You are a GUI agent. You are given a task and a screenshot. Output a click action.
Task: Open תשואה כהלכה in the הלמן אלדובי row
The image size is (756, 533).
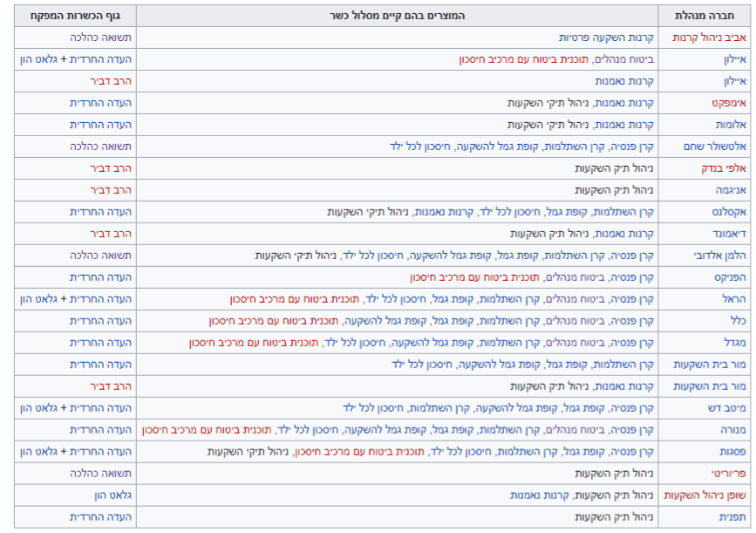pyautogui.click(x=100, y=256)
